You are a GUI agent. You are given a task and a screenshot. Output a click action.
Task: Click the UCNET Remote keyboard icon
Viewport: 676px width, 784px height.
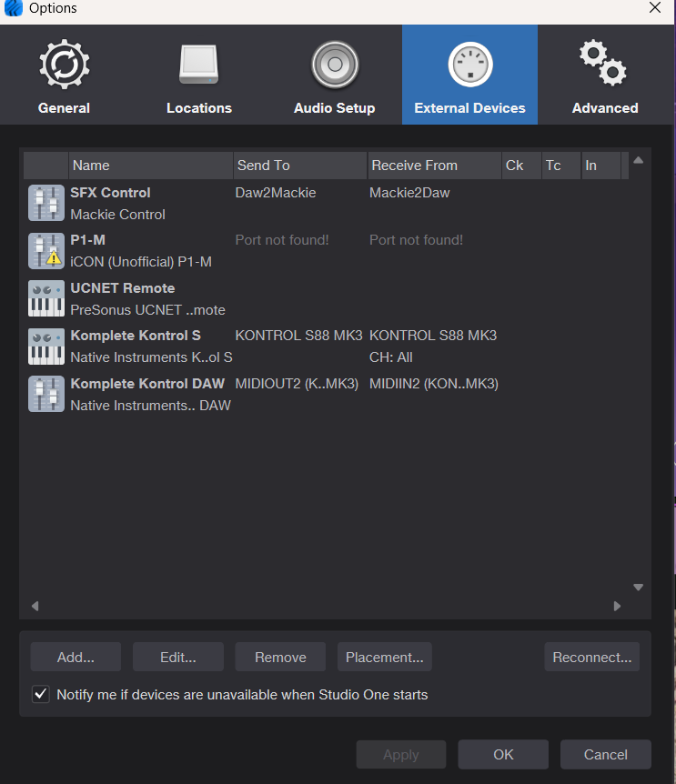pos(46,298)
